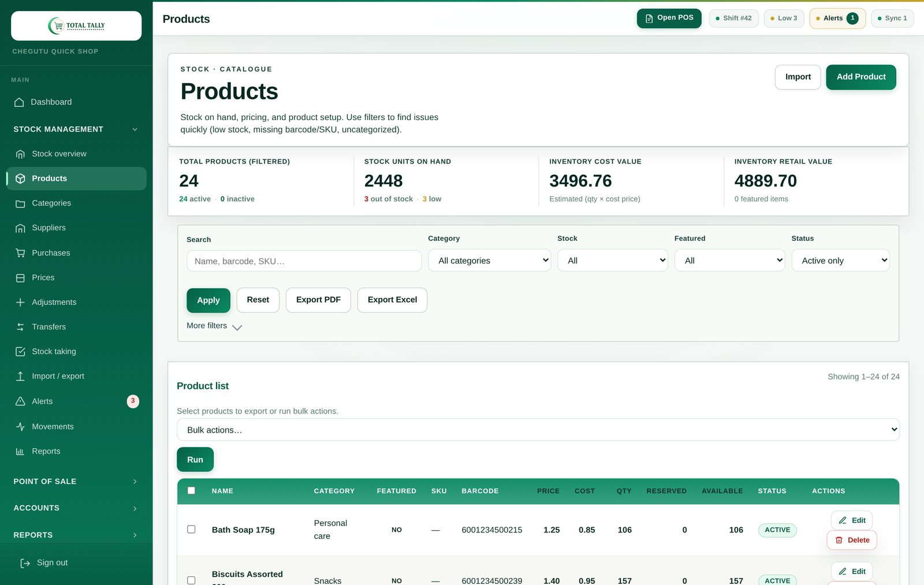The height and width of the screenshot is (585, 924).
Task: Expand the Point of Sale section
Action: [x=76, y=482]
